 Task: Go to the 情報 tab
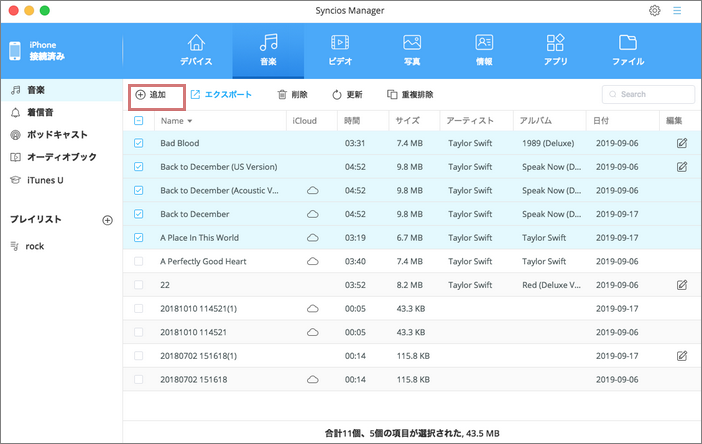click(484, 50)
